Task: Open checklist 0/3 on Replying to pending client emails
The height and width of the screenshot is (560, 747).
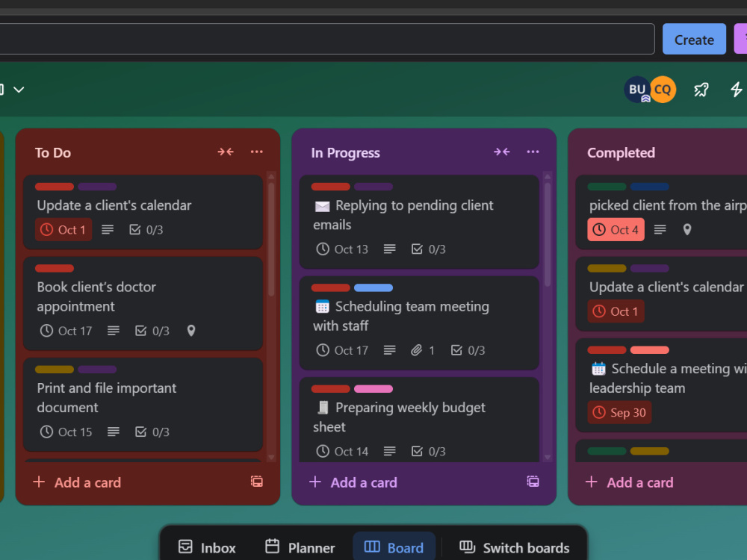Action: (429, 249)
